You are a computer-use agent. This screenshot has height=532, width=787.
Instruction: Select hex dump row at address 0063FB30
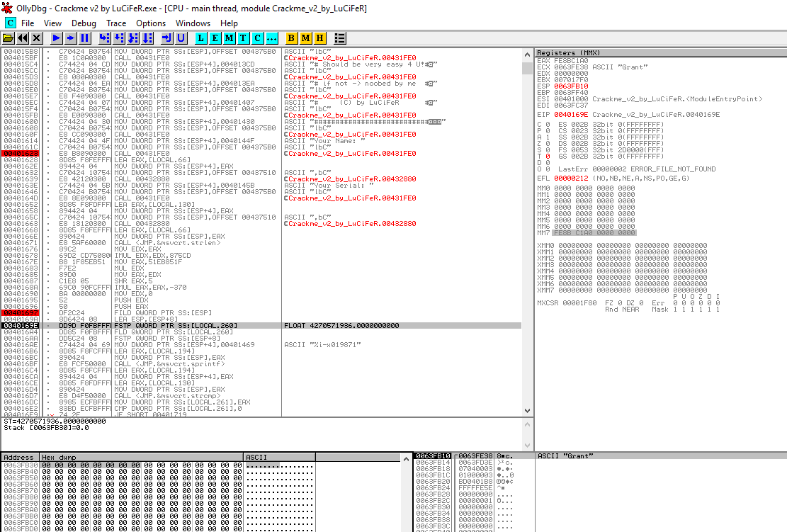pos(159,465)
